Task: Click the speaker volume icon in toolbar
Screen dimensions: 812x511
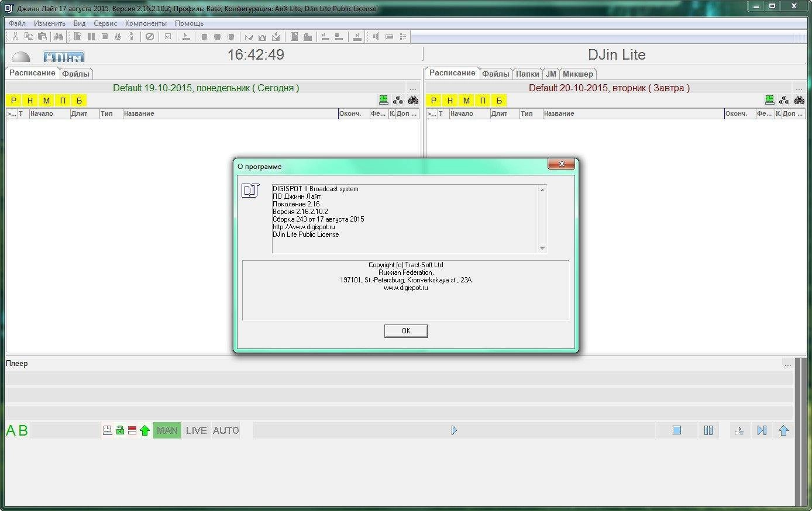Action: 376,36
